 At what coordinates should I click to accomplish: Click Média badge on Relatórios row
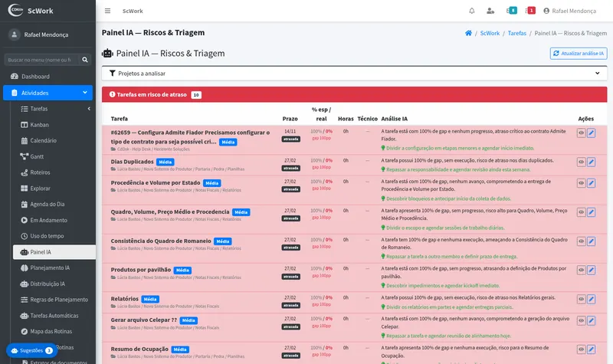tap(150, 299)
